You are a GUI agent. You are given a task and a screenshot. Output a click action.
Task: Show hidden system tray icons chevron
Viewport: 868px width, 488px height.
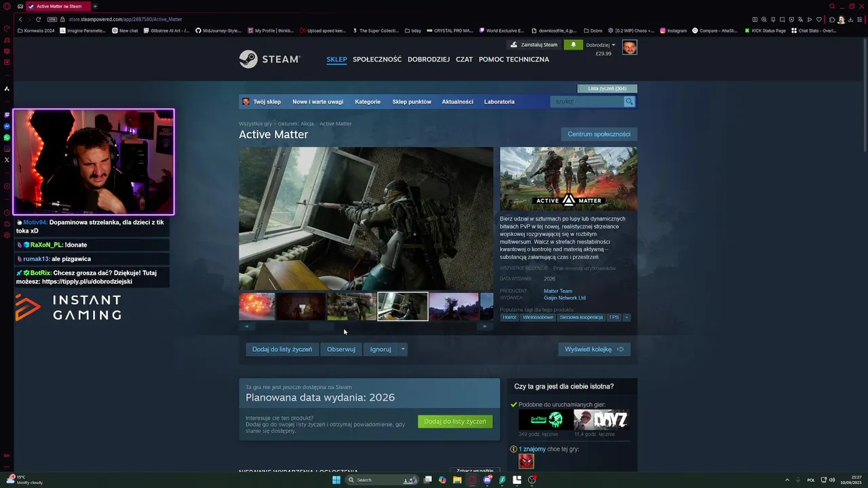tap(787, 480)
